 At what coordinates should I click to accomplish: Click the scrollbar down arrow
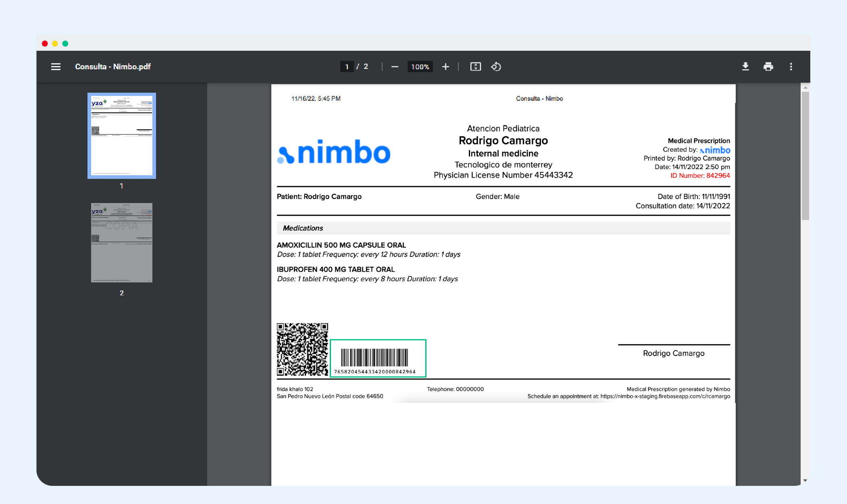pyautogui.click(x=805, y=480)
